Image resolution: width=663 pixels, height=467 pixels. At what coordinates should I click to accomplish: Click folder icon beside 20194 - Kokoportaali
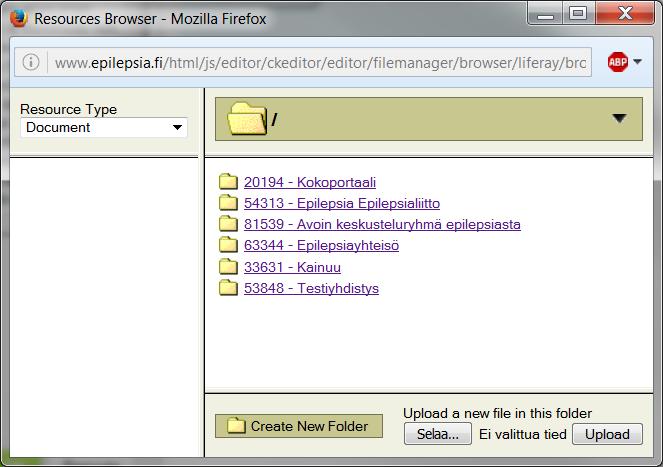(228, 181)
